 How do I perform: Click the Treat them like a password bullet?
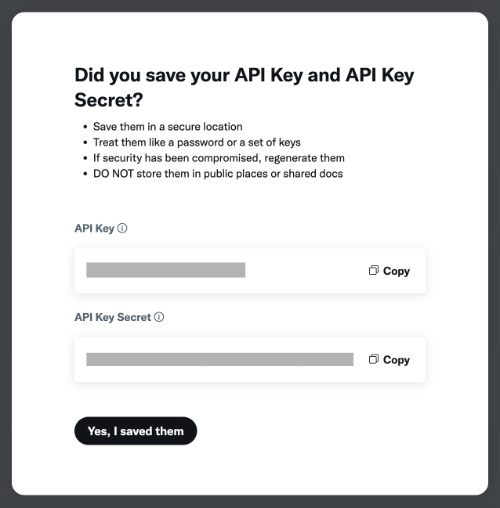197,143
